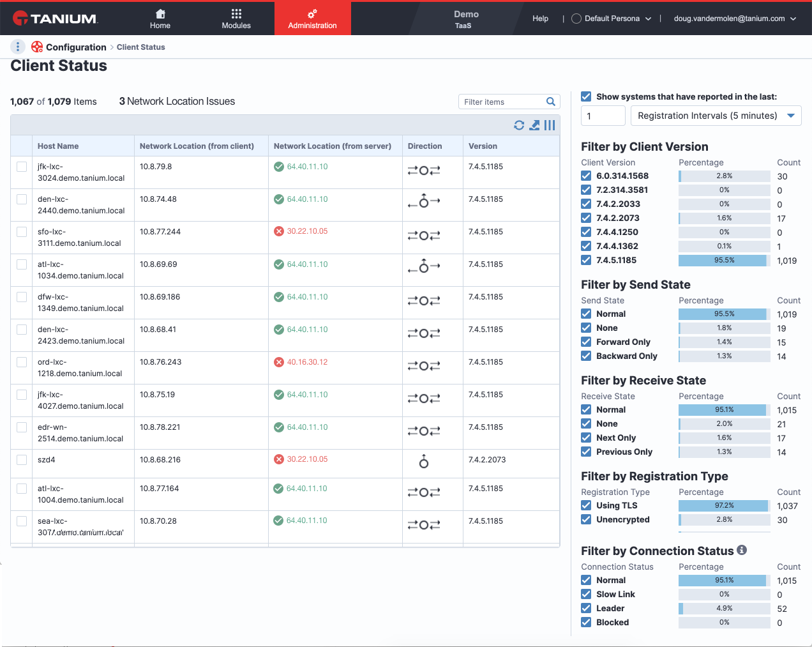Click the Filter items text field
Screen dimensions: 812x647
tap(503, 102)
